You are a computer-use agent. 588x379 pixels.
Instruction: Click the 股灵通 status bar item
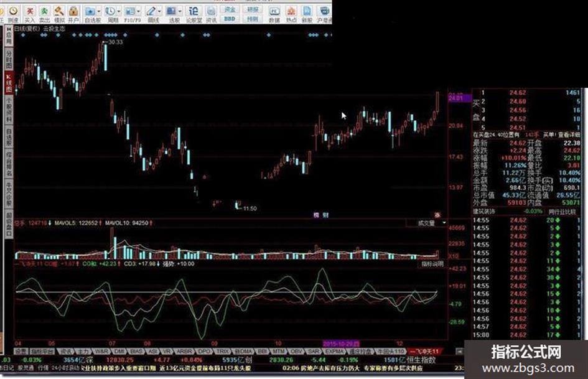click(x=26, y=368)
